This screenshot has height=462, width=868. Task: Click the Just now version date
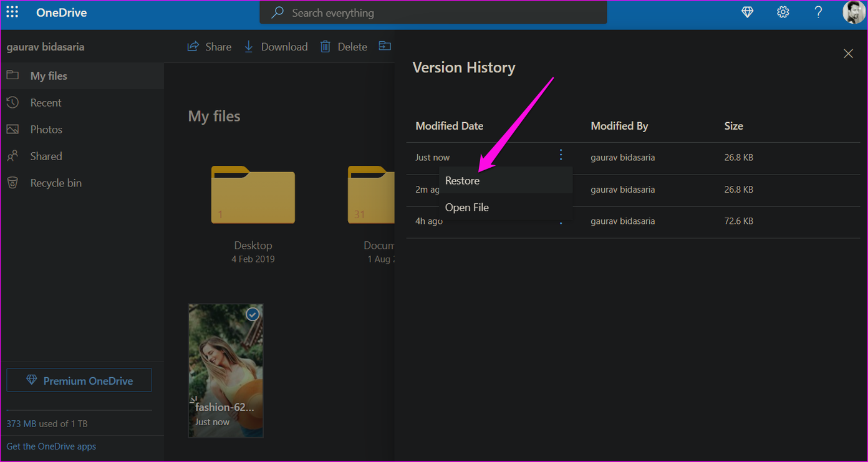point(433,158)
